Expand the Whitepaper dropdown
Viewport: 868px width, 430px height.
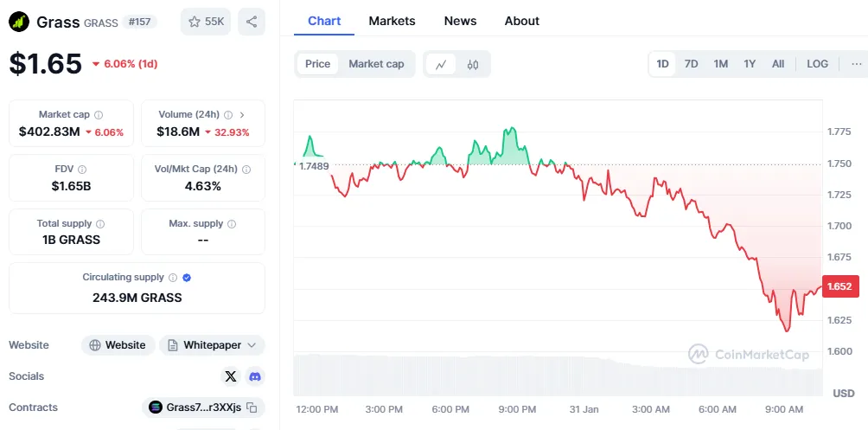251,345
